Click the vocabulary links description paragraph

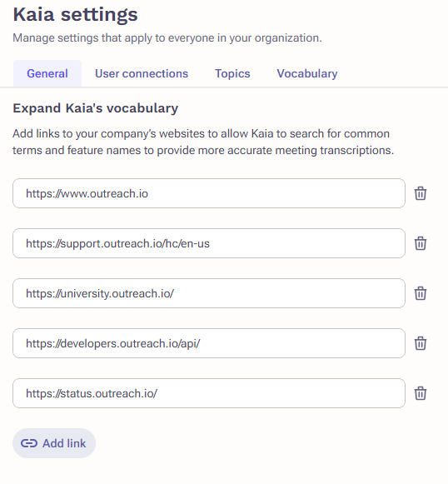pyautogui.click(x=203, y=142)
